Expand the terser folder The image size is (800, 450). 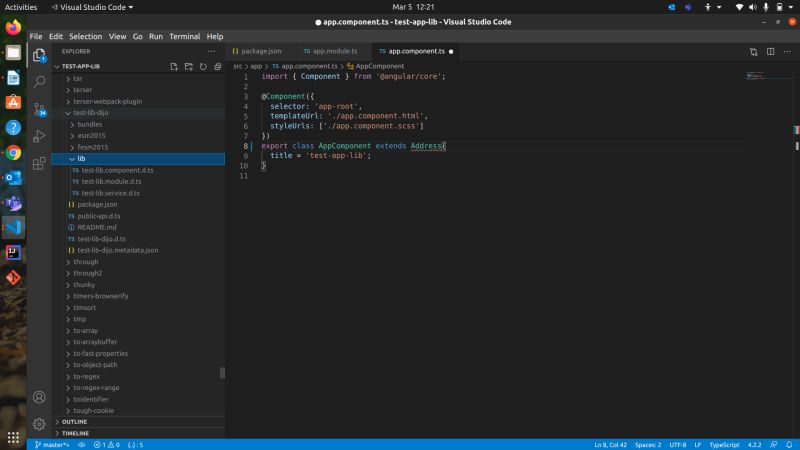coord(83,90)
